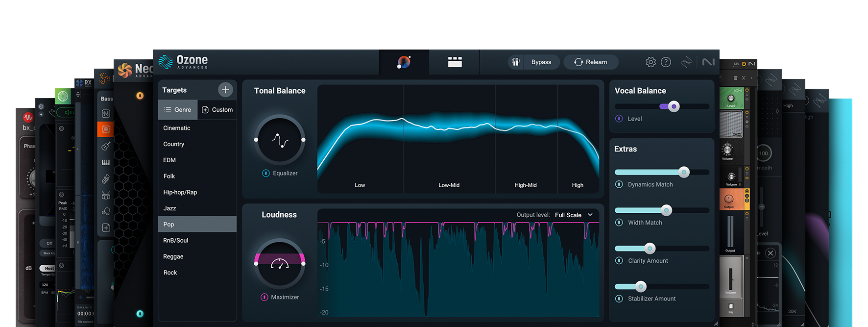Select the Rock genre target
The height and width of the screenshot is (327, 868).
point(197,273)
